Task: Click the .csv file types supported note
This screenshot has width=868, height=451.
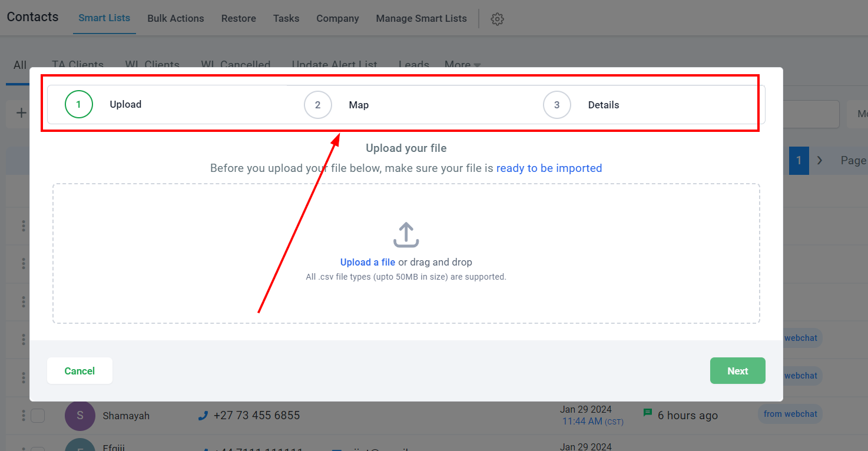Action: pos(406,277)
